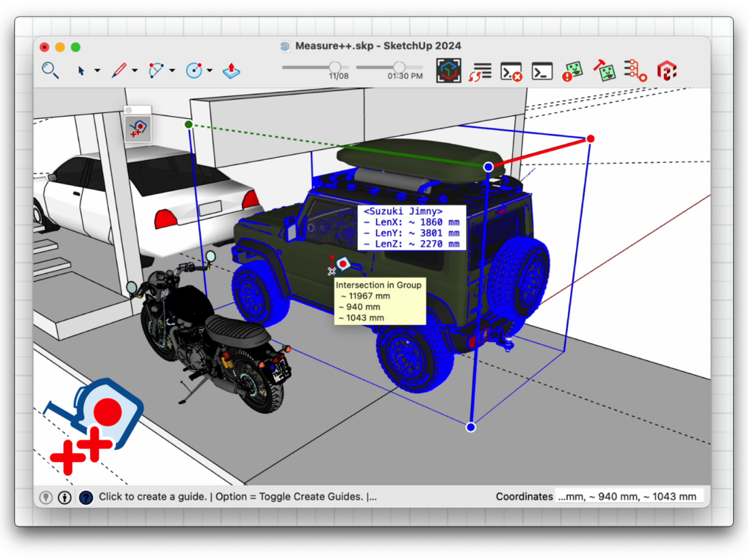Click the floating toolbar close dot
The image size is (748, 560).
click(129, 110)
